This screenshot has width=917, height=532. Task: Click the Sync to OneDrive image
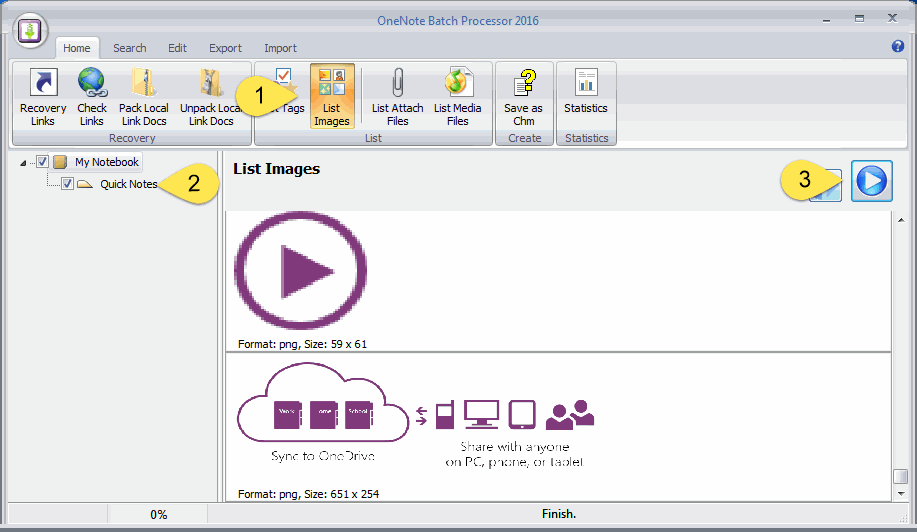416,416
